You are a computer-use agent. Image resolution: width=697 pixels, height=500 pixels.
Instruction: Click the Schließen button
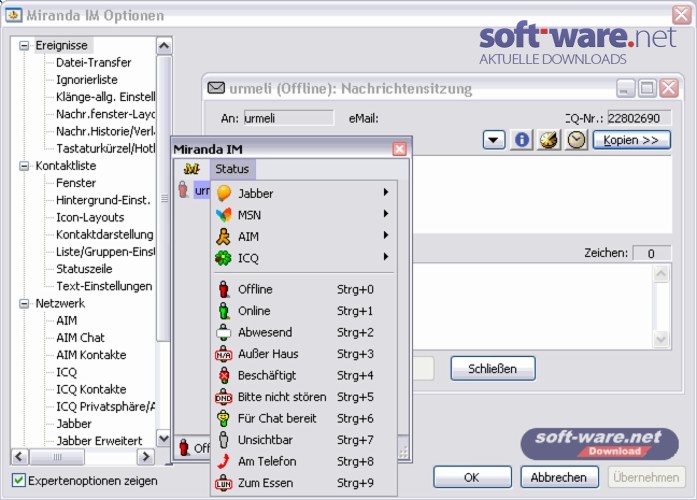click(493, 368)
